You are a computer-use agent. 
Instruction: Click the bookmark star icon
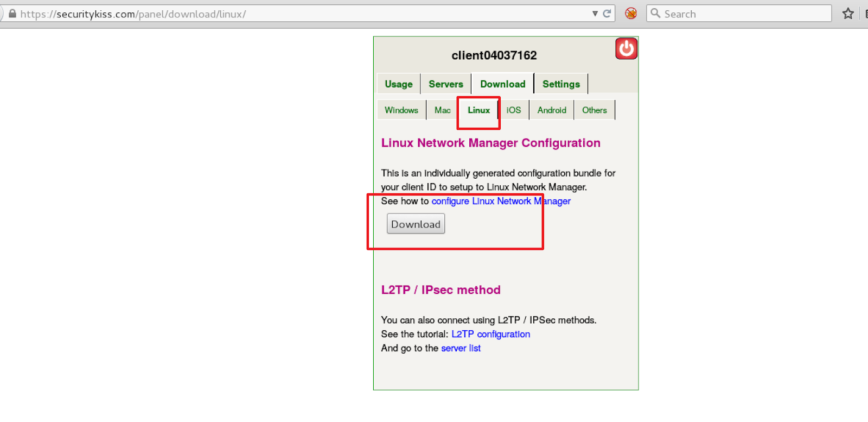click(x=848, y=14)
